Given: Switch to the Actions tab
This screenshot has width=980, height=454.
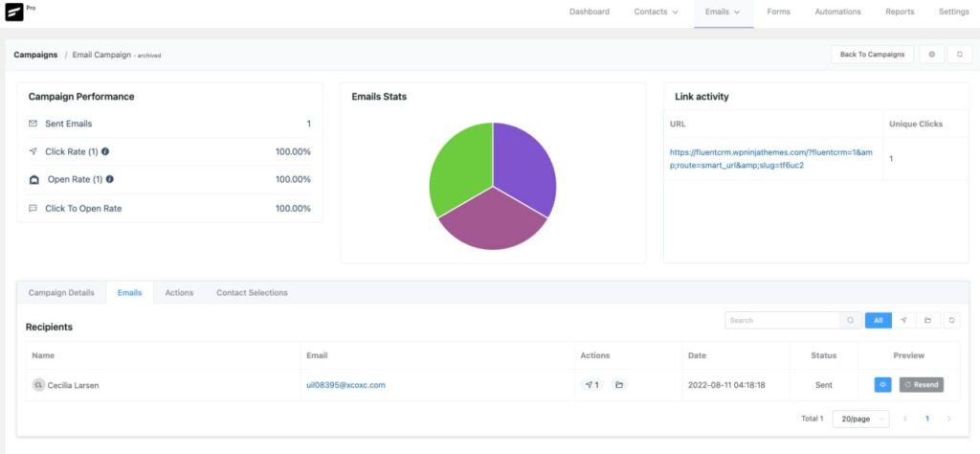Looking at the screenshot, I should tap(179, 293).
